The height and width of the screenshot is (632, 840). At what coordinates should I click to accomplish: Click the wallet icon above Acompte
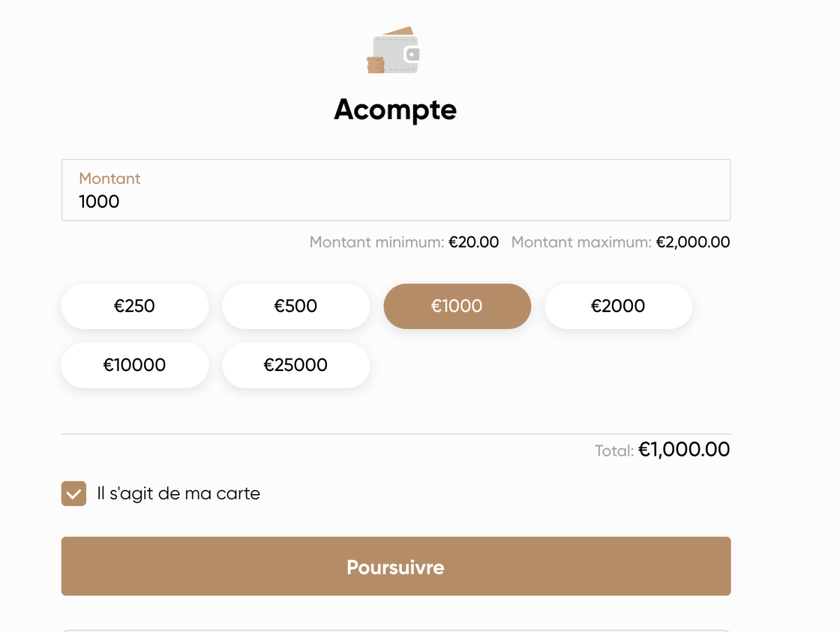(393, 51)
